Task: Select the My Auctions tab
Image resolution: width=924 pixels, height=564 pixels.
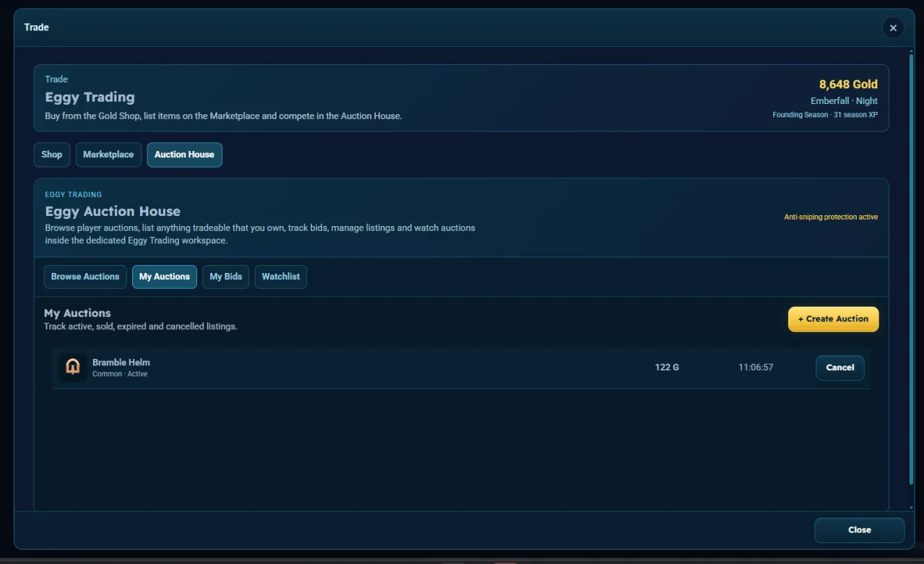Action: click(x=165, y=277)
